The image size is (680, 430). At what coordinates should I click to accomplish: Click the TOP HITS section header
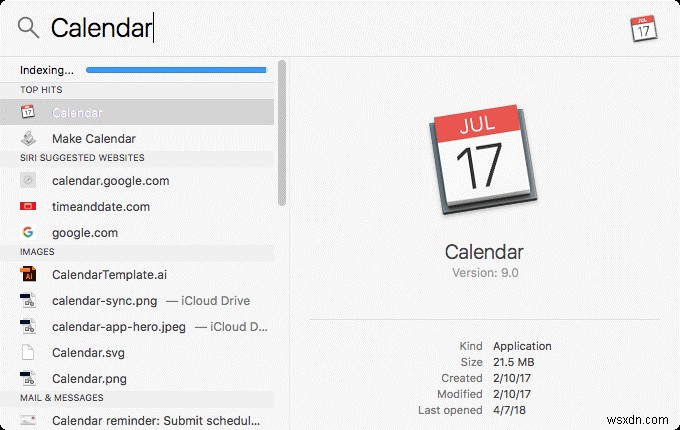point(41,90)
